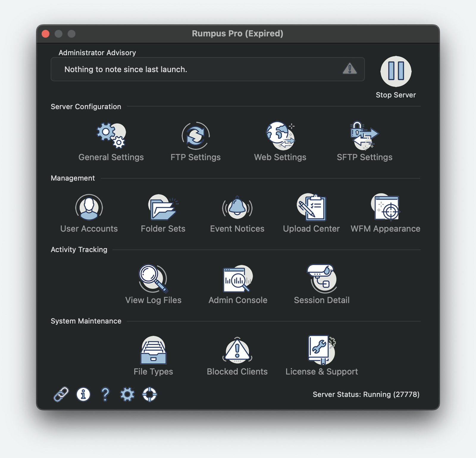Click the FTP Settings label

point(195,157)
